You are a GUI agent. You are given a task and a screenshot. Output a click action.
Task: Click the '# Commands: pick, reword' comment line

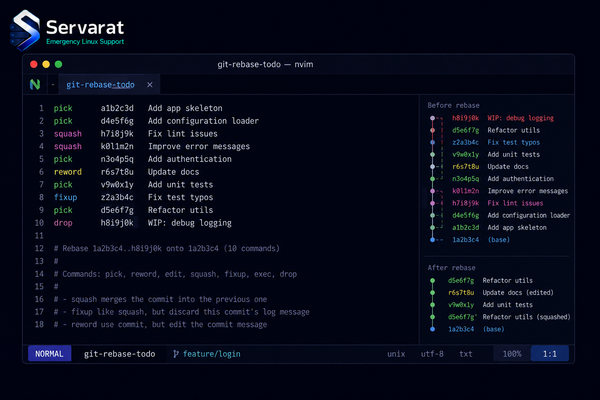(x=175, y=274)
